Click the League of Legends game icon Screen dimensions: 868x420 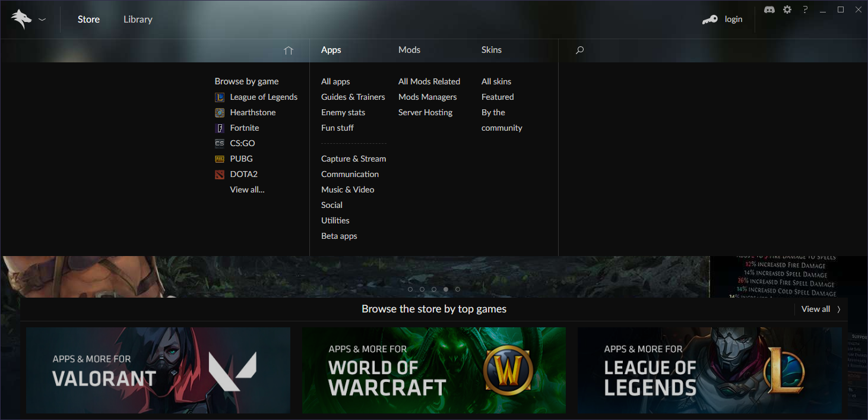coord(220,97)
